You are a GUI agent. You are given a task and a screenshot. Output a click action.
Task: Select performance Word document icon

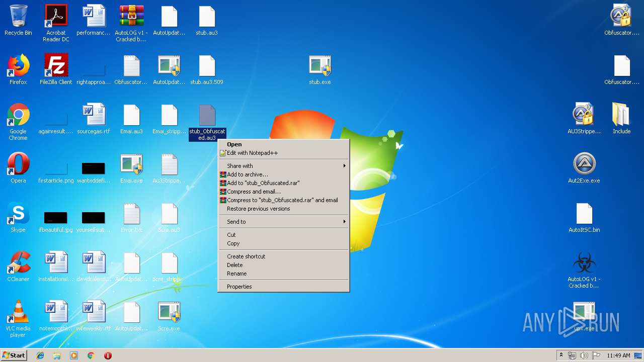pos(94,20)
